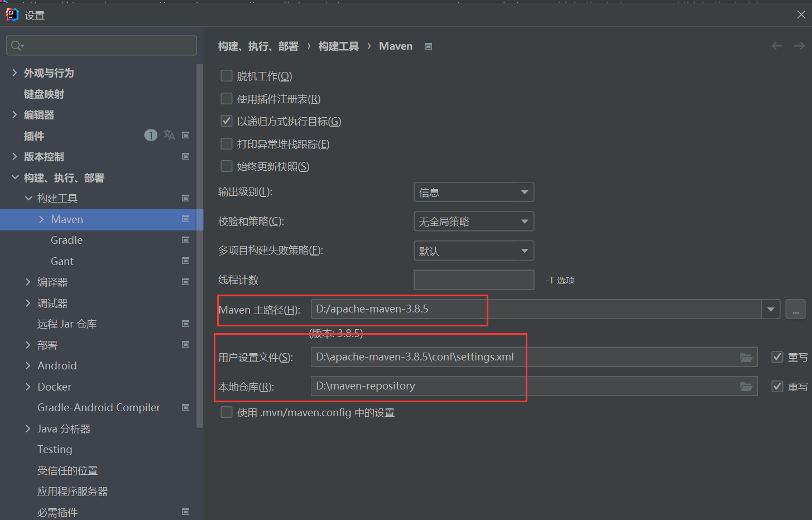The width and height of the screenshot is (812, 520).
Task: Click the '1' notification badge on the 插件 row
Action: pos(151,135)
